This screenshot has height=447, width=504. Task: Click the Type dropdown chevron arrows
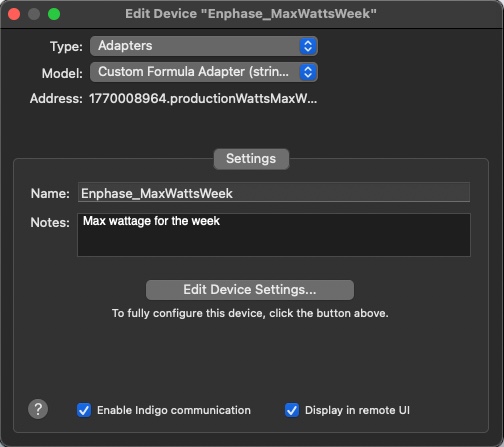click(308, 46)
